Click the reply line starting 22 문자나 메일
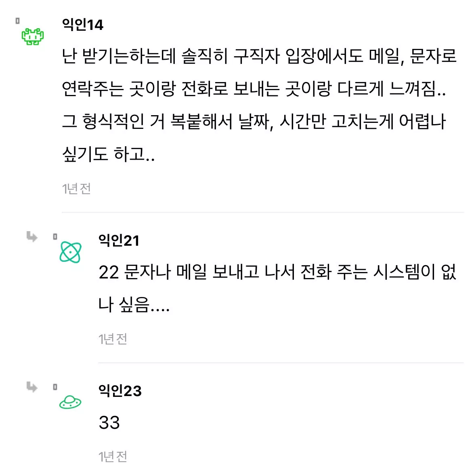Image resolution: width=476 pixels, height=468 pixels. coord(277,272)
